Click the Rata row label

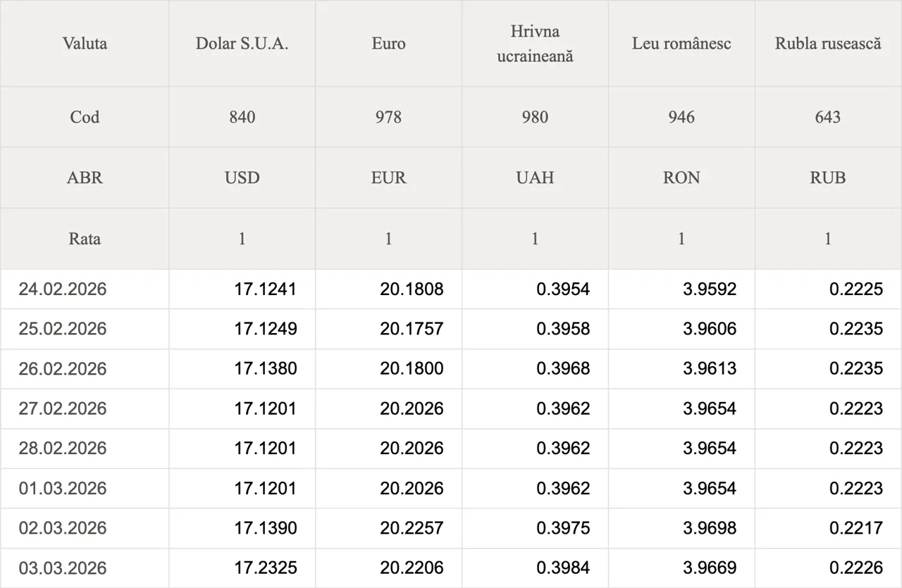[x=85, y=239]
